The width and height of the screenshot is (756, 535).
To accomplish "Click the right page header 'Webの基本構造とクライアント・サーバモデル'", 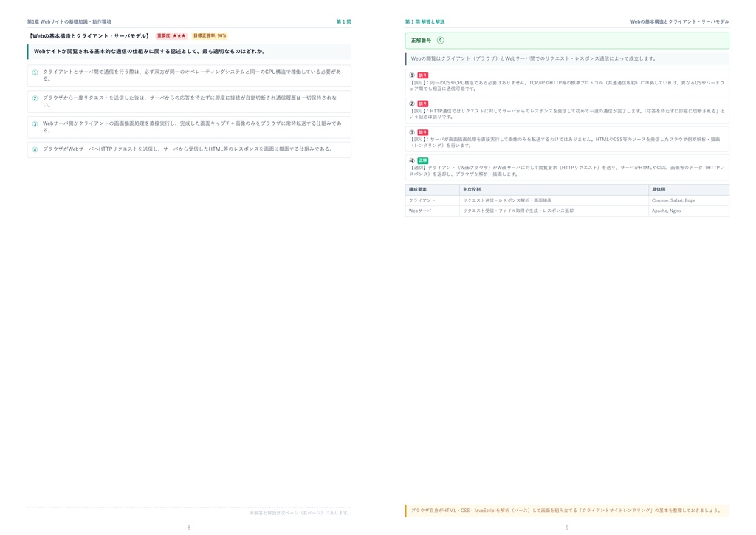I will coord(679,21).
